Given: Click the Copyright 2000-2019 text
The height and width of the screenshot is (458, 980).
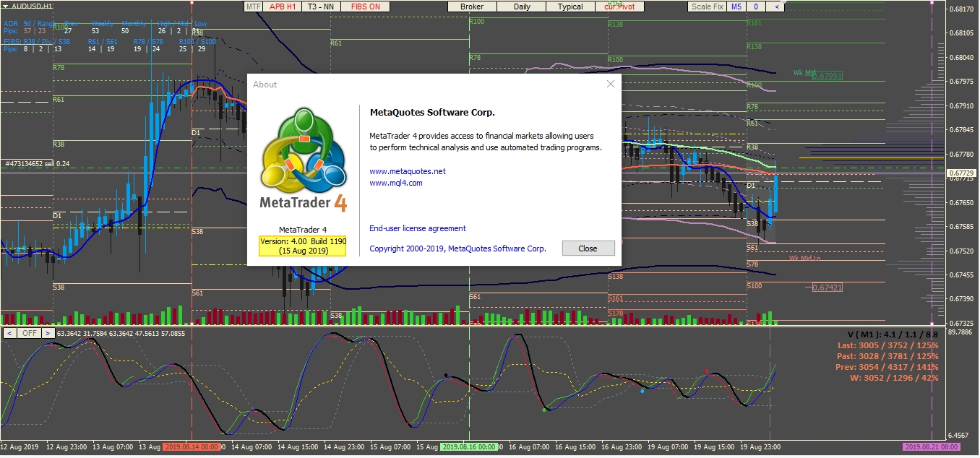Looking at the screenshot, I should 458,249.
